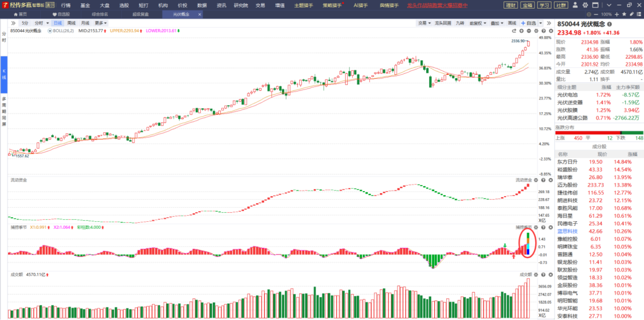Select 东方日升 in the constituent stock list

[567, 162]
